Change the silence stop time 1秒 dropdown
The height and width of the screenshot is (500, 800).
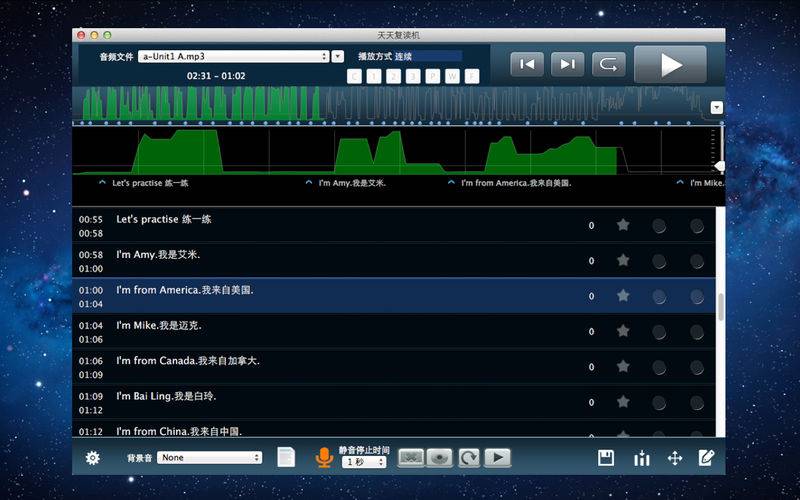pyautogui.click(x=364, y=462)
